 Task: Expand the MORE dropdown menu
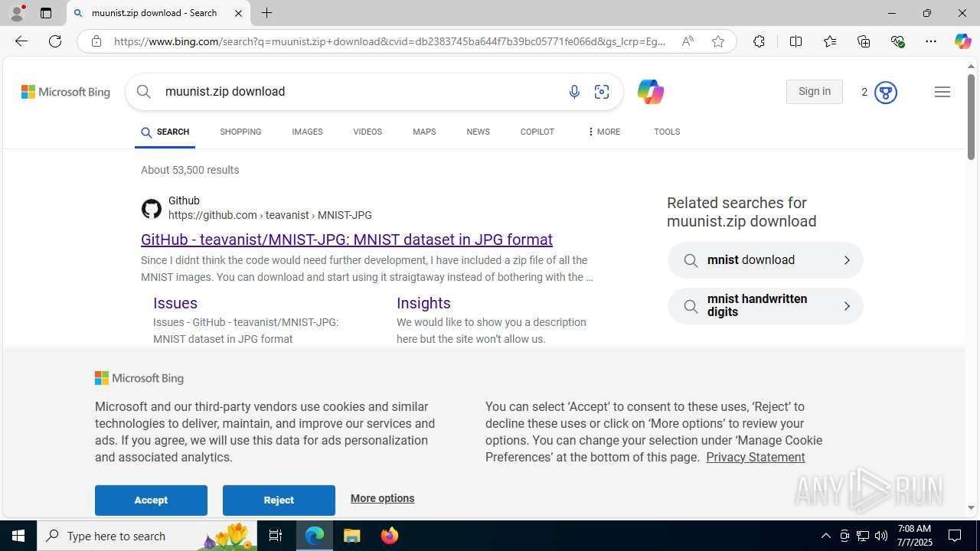(603, 132)
